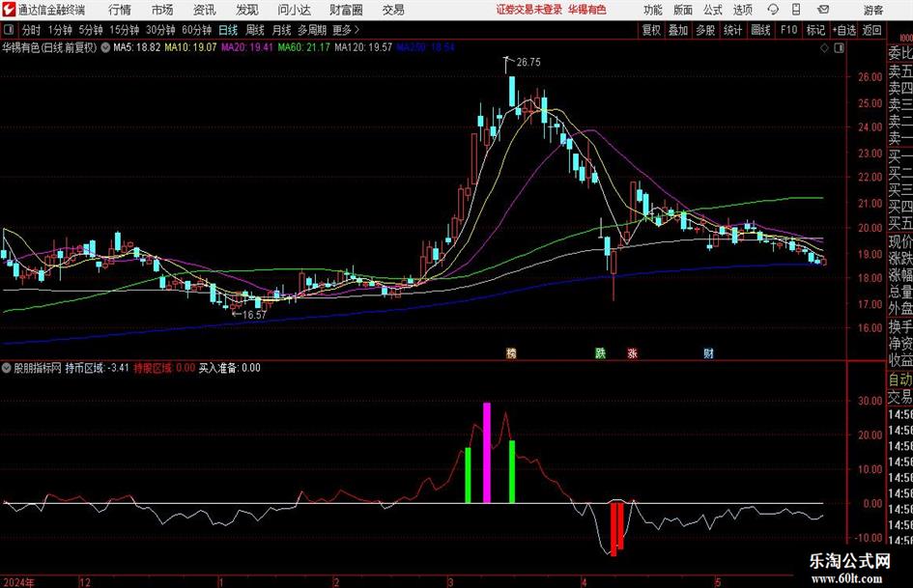The height and width of the screenshot is (588, 913).
Task: Expand 更多 period options
Action: [x=346, y=30]
